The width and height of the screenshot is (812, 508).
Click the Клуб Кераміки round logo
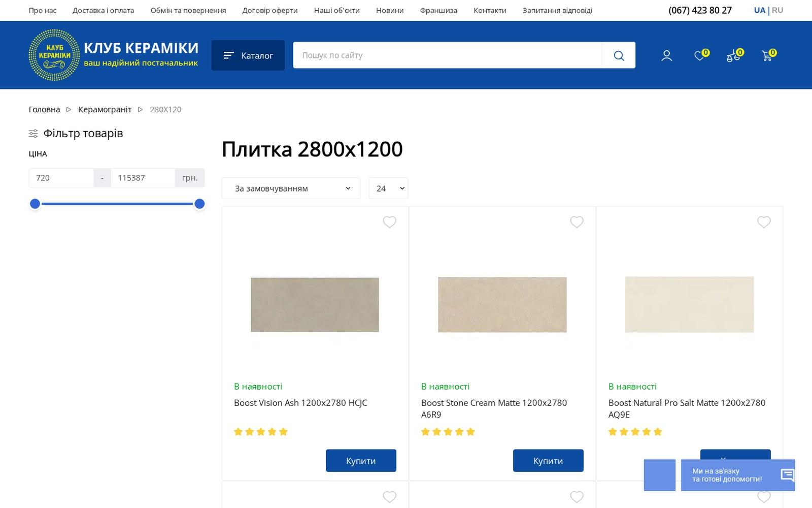[54, 55]
